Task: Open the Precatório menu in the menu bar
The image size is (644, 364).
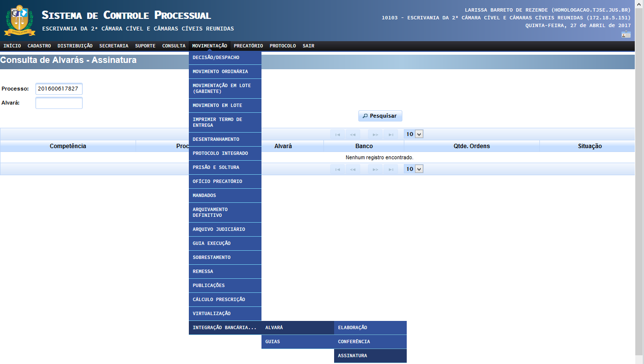Action: (248, 46)
